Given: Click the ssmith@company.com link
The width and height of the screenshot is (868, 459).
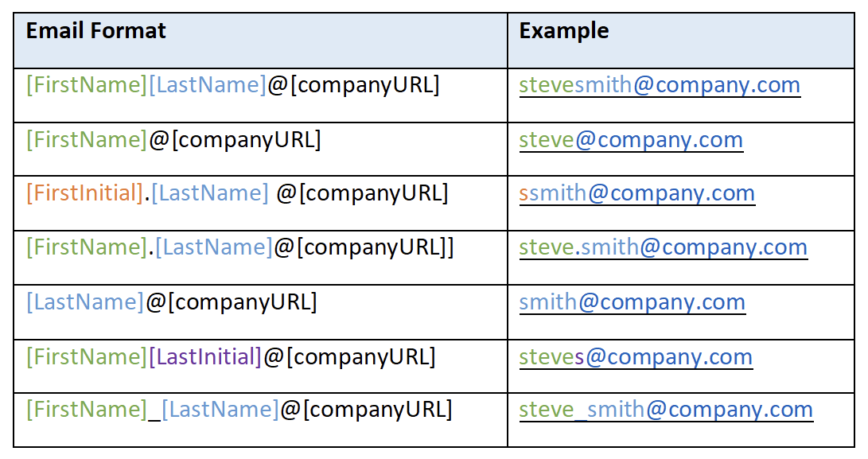Looking at the screenshot, I should [637, 193].
